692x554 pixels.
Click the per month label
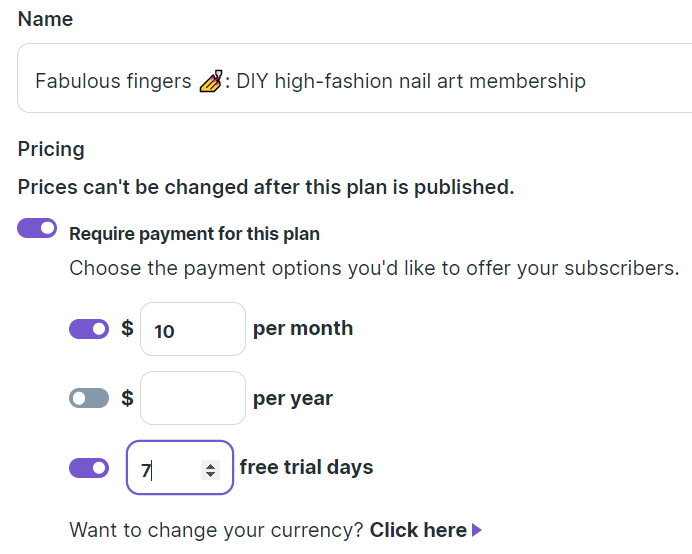pyautogui.click(x=303, y=328)
